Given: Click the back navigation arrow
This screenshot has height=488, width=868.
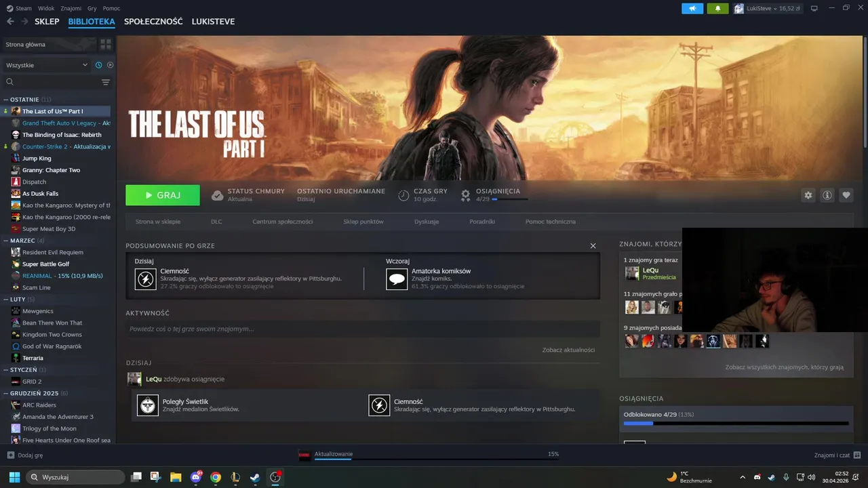Looking at the screenshot, I should pyautogui.click(x=10, y=22).
